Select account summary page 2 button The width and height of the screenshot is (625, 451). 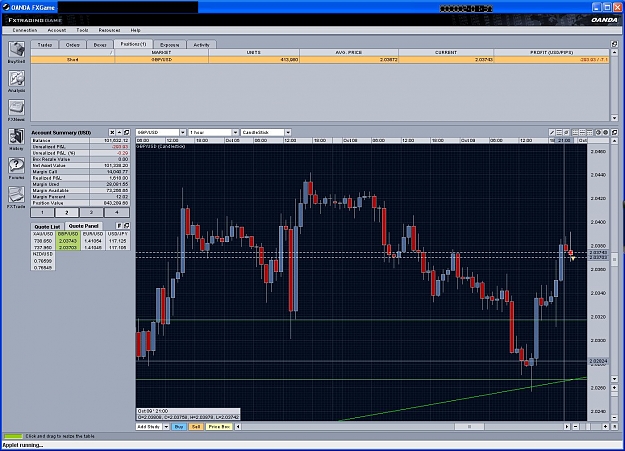[67, 212]
